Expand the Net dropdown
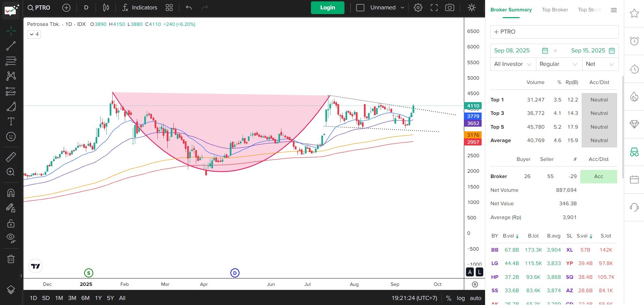Image resolution: width=644 pixels, height=305 pixels. pyautogui.click(x=600, y=64)
